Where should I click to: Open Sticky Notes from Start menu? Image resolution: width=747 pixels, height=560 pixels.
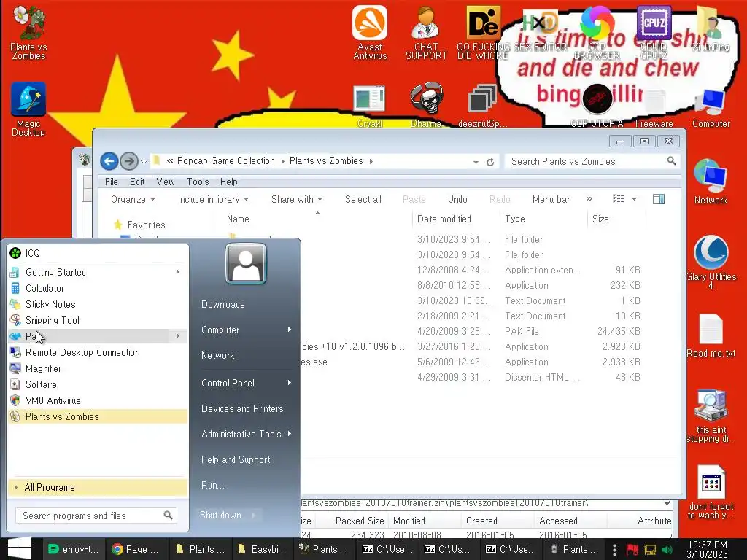98,304
